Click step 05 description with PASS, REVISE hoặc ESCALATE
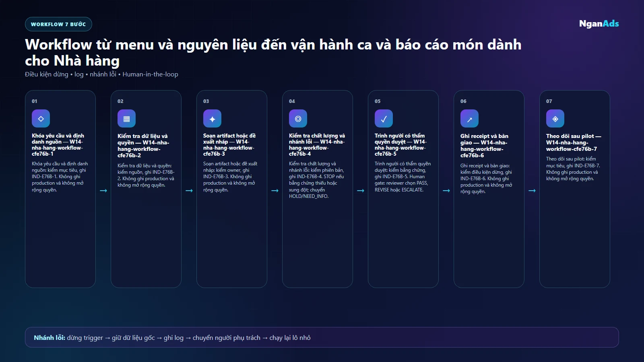644x362 pixels. tap(402, 177)
